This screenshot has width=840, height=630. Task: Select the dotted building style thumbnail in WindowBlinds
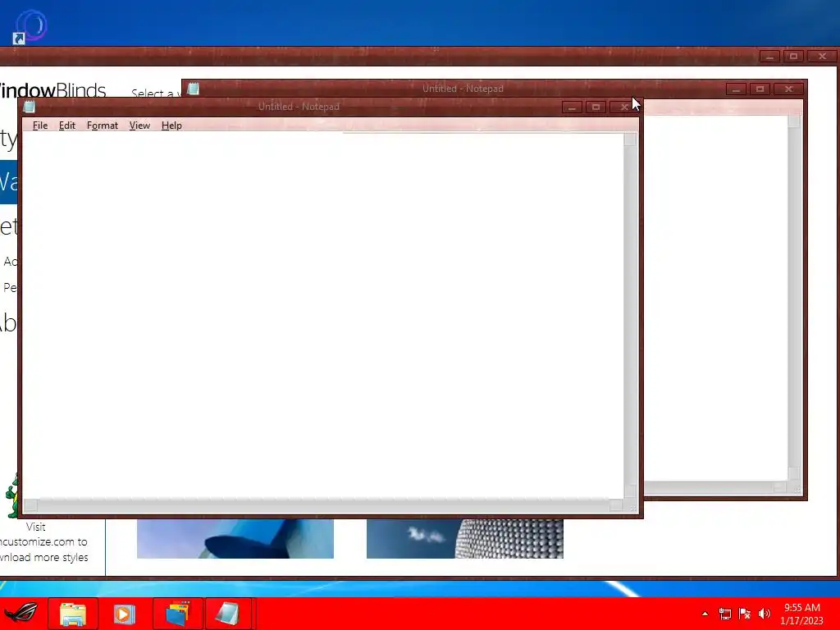coord(465,538)
